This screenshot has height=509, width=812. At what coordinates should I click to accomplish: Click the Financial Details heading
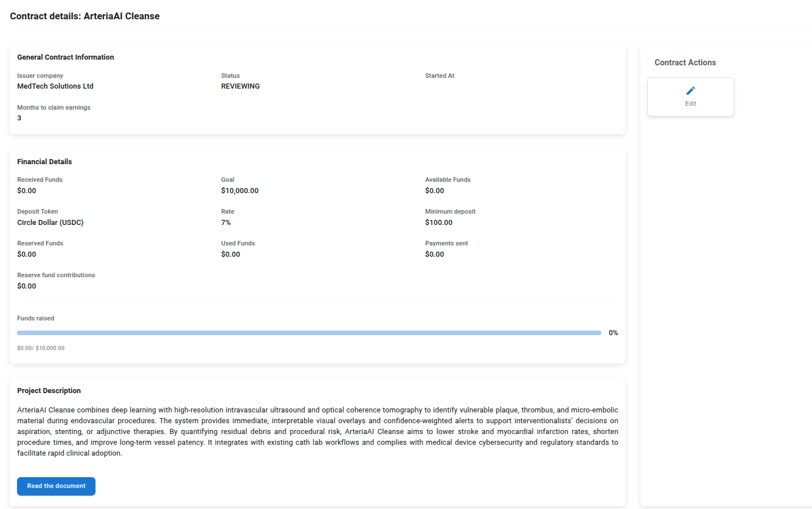44,162
